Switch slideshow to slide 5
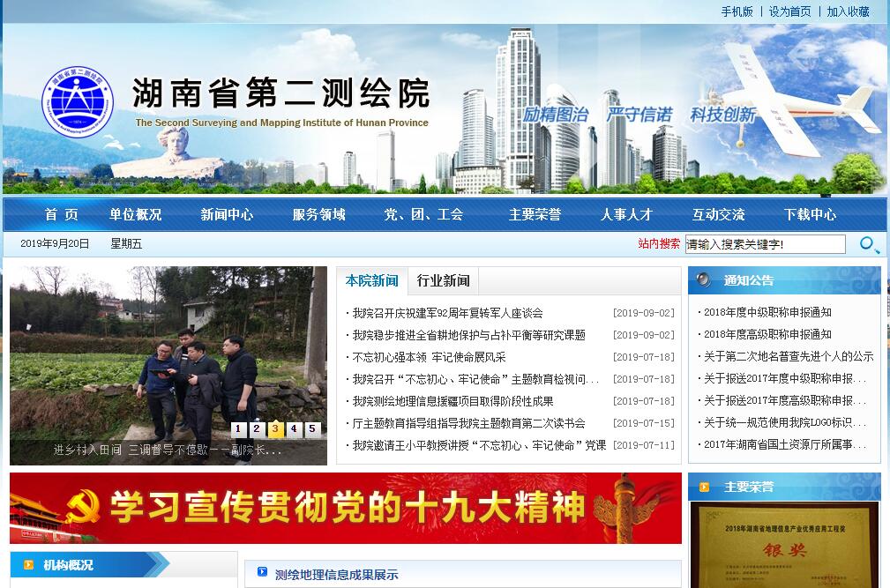The height and width of the screenshot is (588, 890). click(x=312, y=429)
